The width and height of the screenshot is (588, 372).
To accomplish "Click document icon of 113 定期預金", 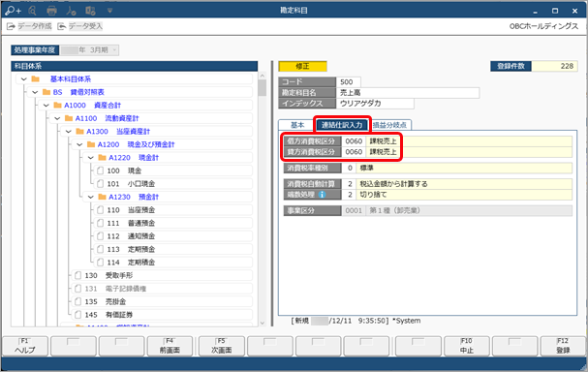I will coord(100,249).
